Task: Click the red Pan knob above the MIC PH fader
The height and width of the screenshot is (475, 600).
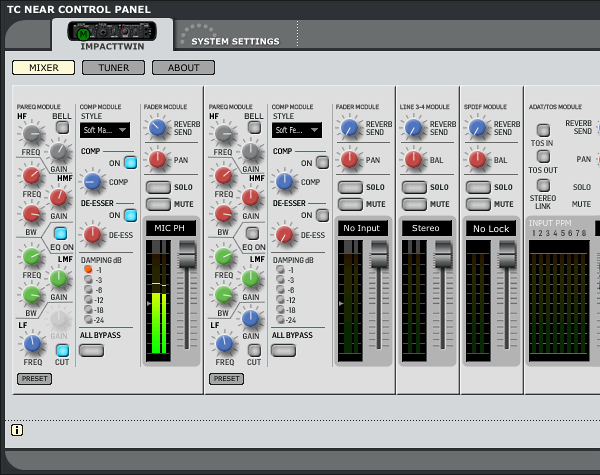Action: [x=157, y=159]
